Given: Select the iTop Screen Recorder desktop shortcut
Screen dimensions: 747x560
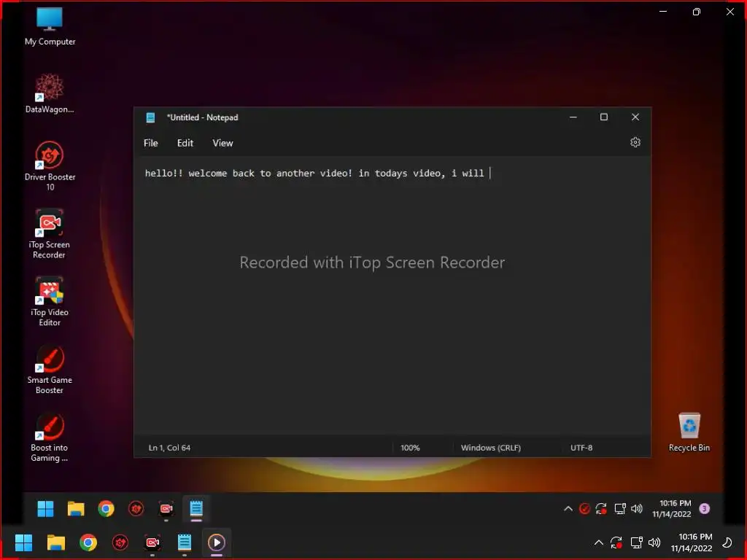Looking at the screenshot, I should tap(50, 234).
